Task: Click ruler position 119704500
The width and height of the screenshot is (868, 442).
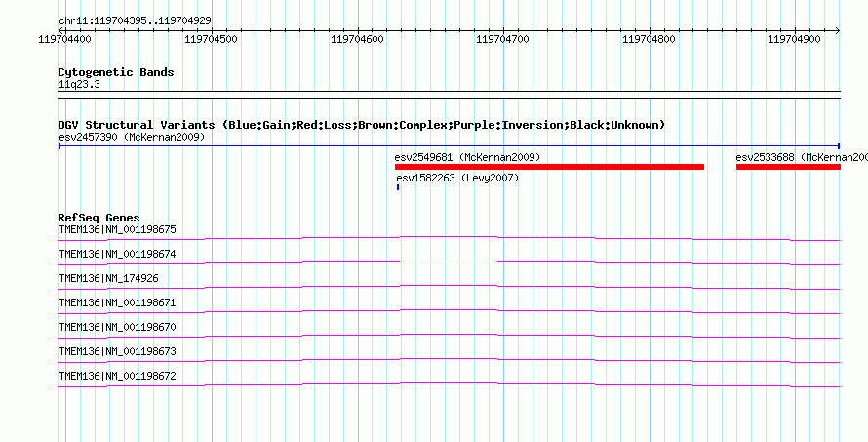Action: 211,40
